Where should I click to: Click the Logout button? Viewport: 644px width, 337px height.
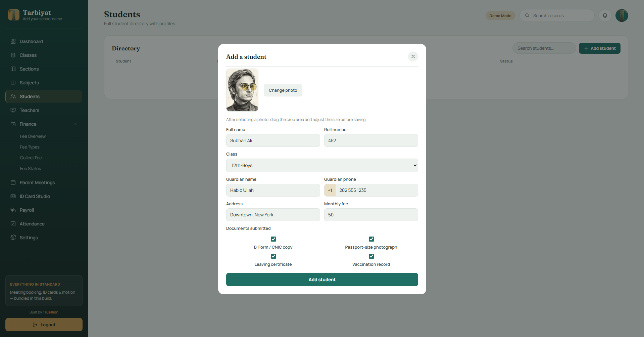pos(44,325)
